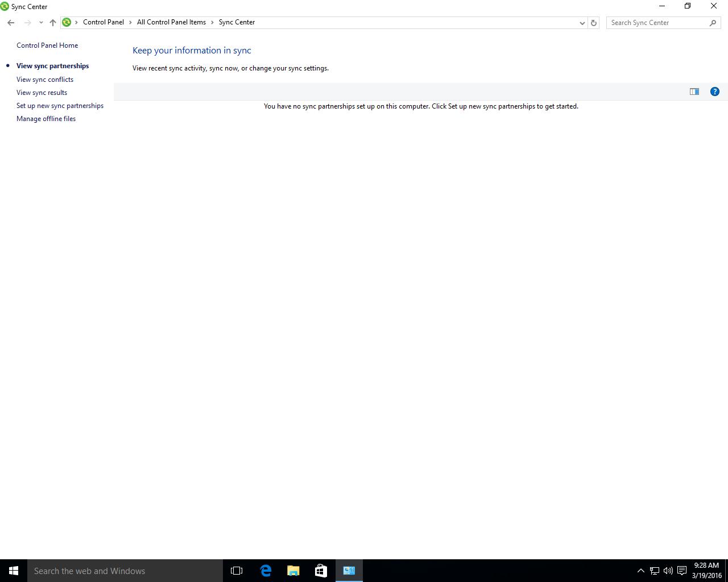Launch Microsoft Edge from the taskbar

pyautogui.click(x=265, y=571)
